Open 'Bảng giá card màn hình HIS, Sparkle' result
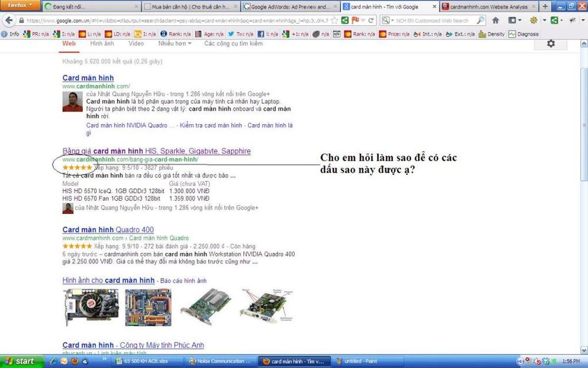 click(x=156, y=151)
